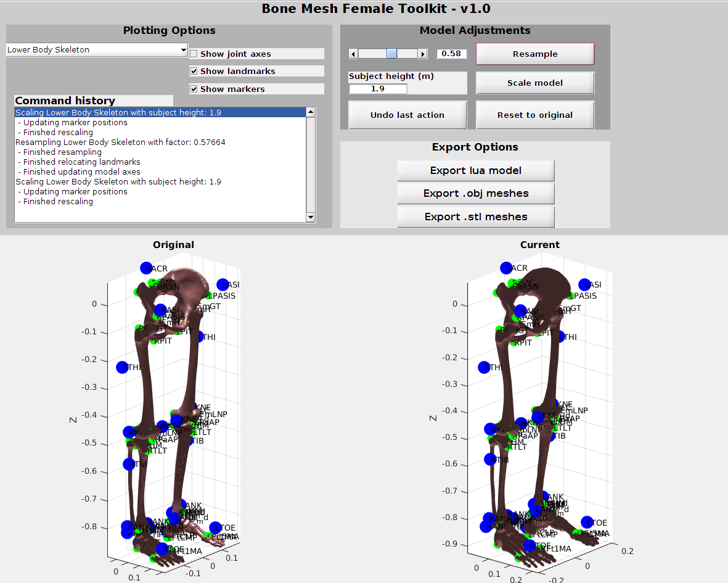Viewport: 728px width, 583px height.
Task: Disable Show markers checkbox
Action: (194, 89)
